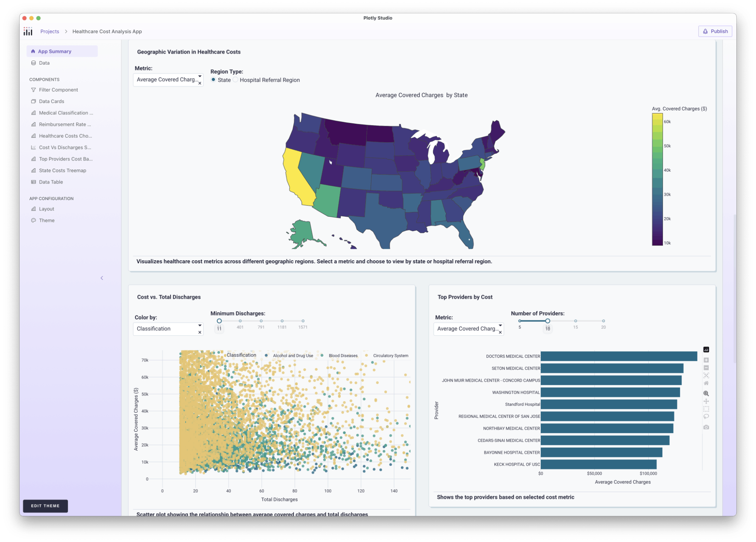
Task: Click the chart icon beside Healthcare Costs Cho...
Action: tap(33, 136)
